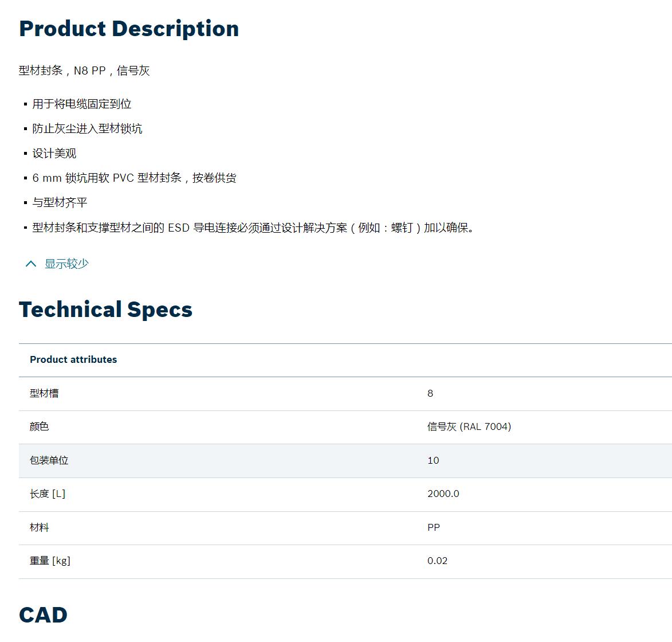Click the CAD section heading
The width and height of the screenshot is (672, 642).
[44, 615]
